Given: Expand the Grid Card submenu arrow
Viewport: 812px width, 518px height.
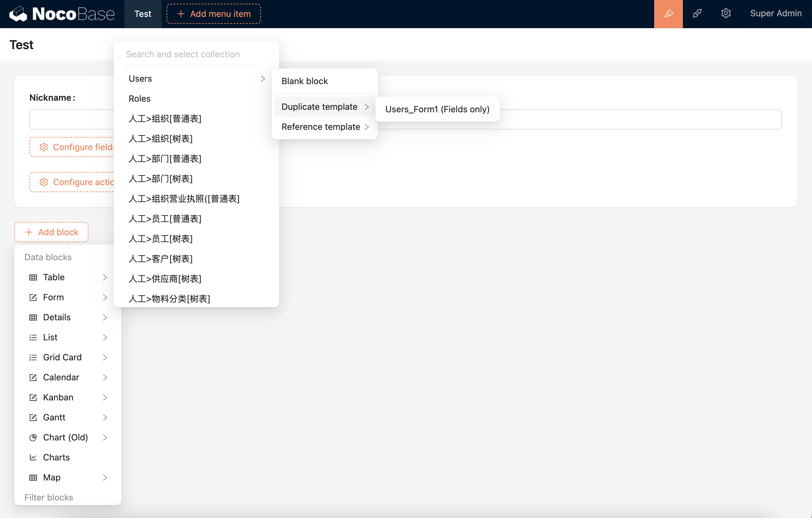Looking at the screenshot, I should pyautogui.click(x=105, y=357).
